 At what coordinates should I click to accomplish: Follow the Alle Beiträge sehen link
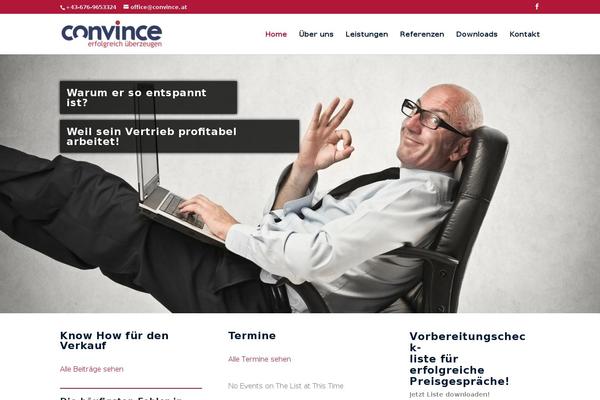91,369
